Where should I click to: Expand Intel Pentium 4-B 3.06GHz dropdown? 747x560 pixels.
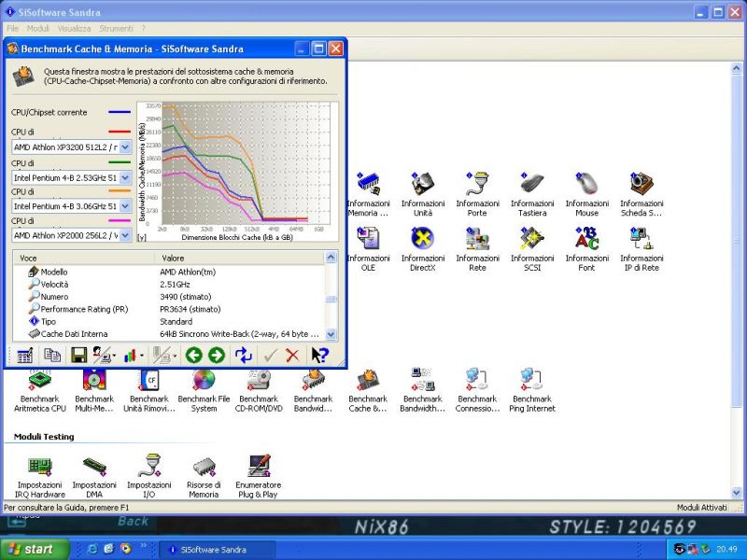point(125,206)
